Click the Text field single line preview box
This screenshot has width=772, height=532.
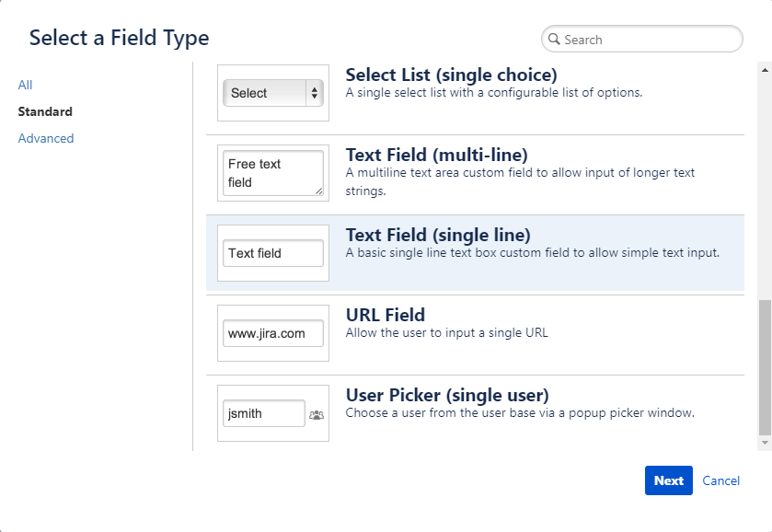click(272, 252)
